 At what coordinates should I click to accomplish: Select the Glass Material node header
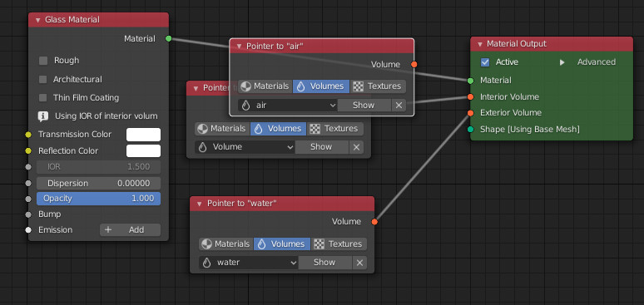click(98, 20)
